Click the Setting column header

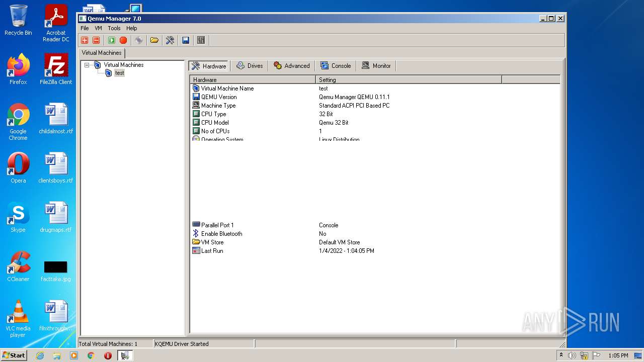409,79
